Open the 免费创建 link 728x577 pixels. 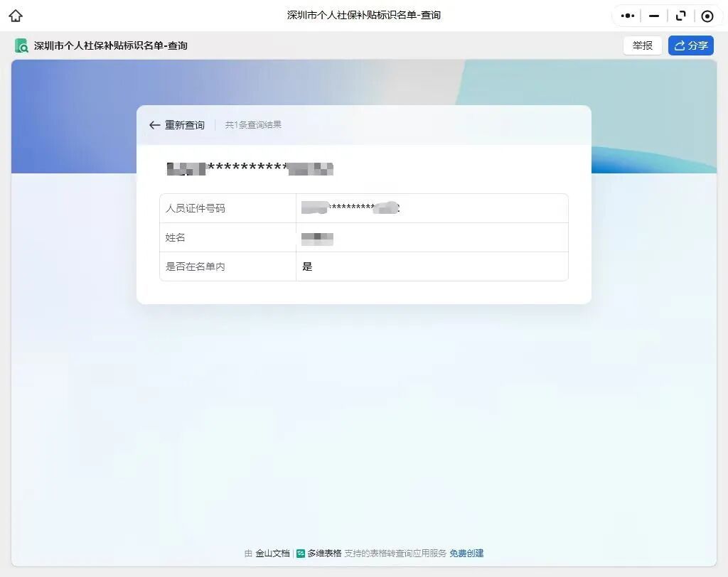(466, 554)
